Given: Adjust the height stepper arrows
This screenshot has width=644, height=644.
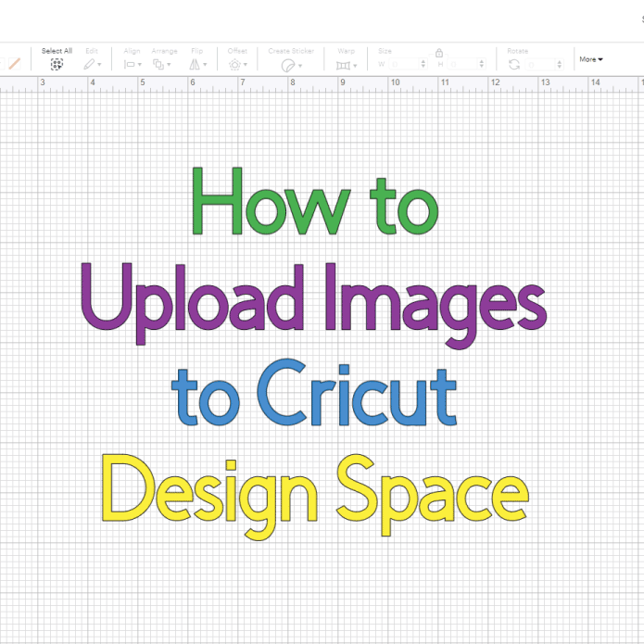Looking at the screenshot, I should click(x=482, y=64).
